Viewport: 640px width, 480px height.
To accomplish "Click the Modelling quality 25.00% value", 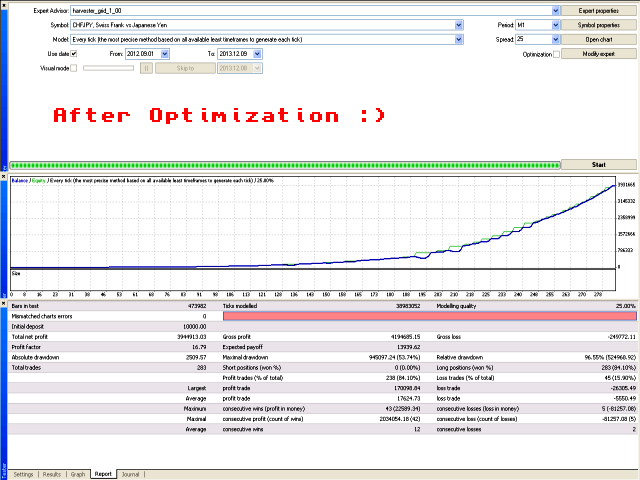I will (x=626, y=306).
